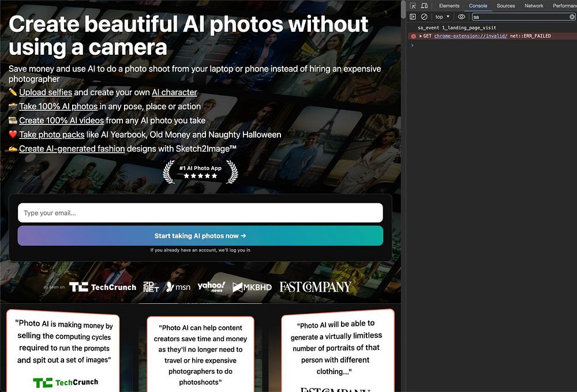577x392 pixels.
Task: Click the 'Type your email...' field
Action: point(200,213)
